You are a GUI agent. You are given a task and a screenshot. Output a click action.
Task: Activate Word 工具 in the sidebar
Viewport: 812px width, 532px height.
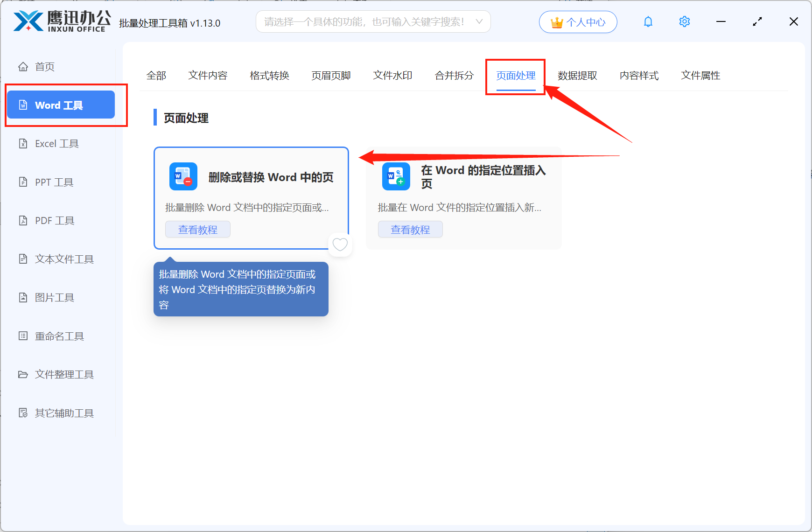(x=60, y=105)
